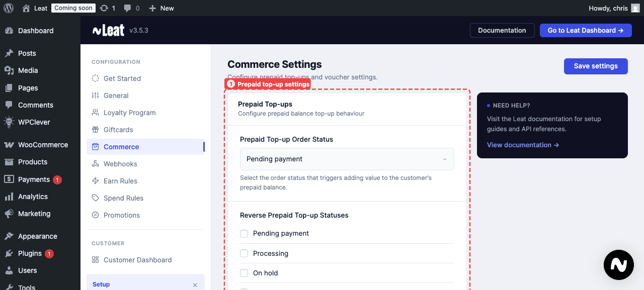The image size is (644, 290).
Task: Click the Analytics bar chart icon
Action: point(9,197)
